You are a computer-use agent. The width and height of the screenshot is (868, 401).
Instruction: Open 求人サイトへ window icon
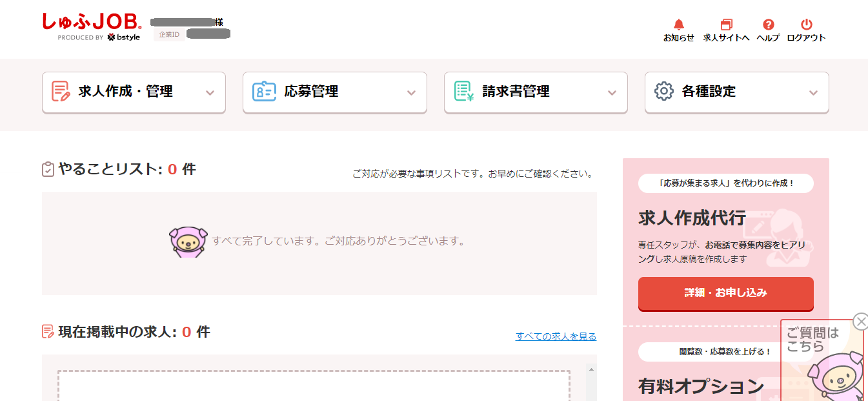click(x=726, y=25)
